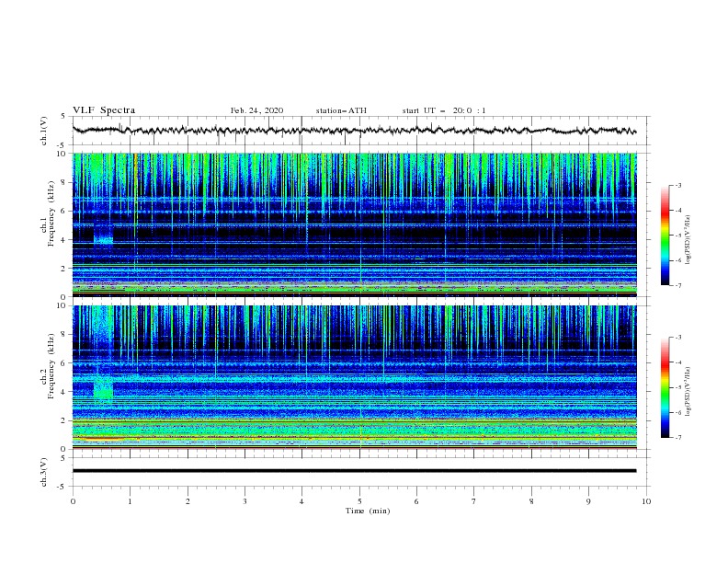728x563 pixels.
Task: Click the green 4 kHz burst in ch.1 spectrogram
Action: coord(103,240)
